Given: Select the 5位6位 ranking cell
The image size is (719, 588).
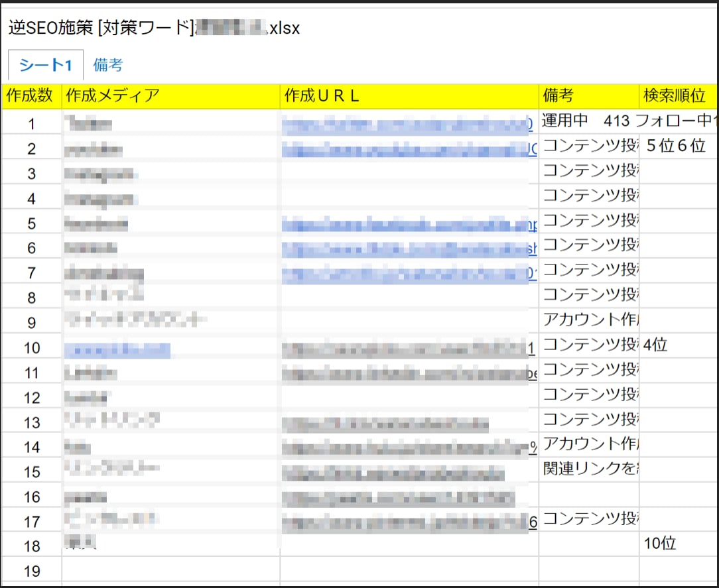Looking at the screenshot, I should coord(678,146).
